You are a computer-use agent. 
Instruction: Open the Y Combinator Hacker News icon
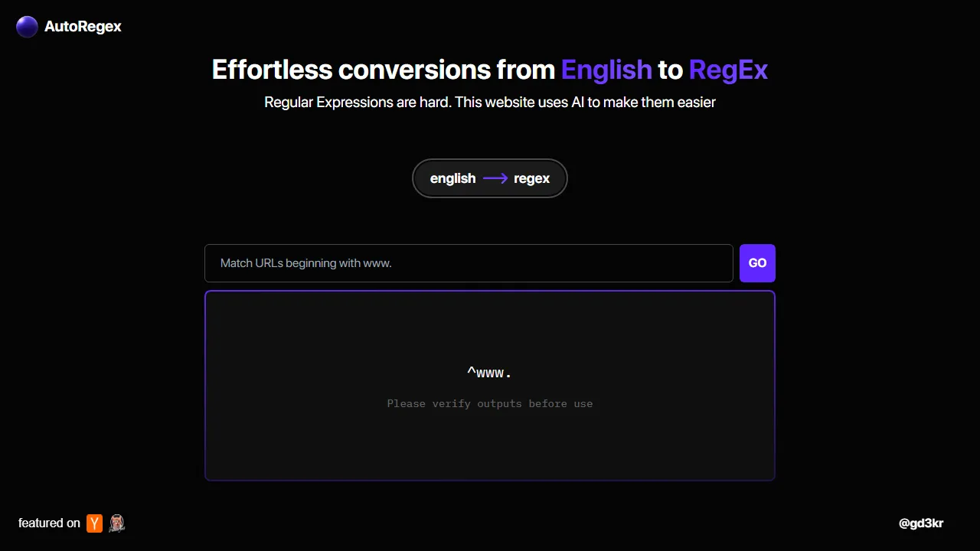(95, 523)
